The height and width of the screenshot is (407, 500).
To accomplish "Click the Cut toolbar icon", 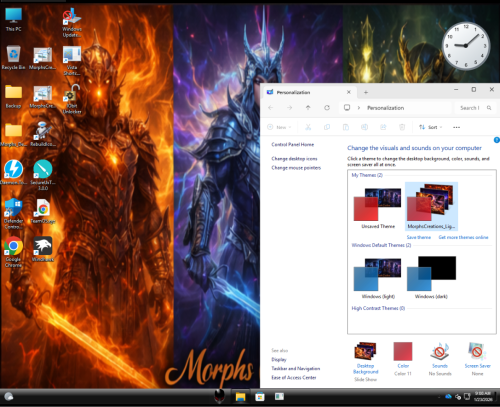I will [x=308, y=127].
